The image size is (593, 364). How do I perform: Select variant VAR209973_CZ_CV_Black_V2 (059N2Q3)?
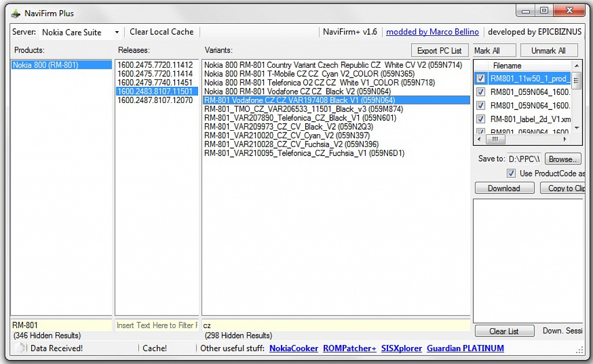[x=336, y=127]
